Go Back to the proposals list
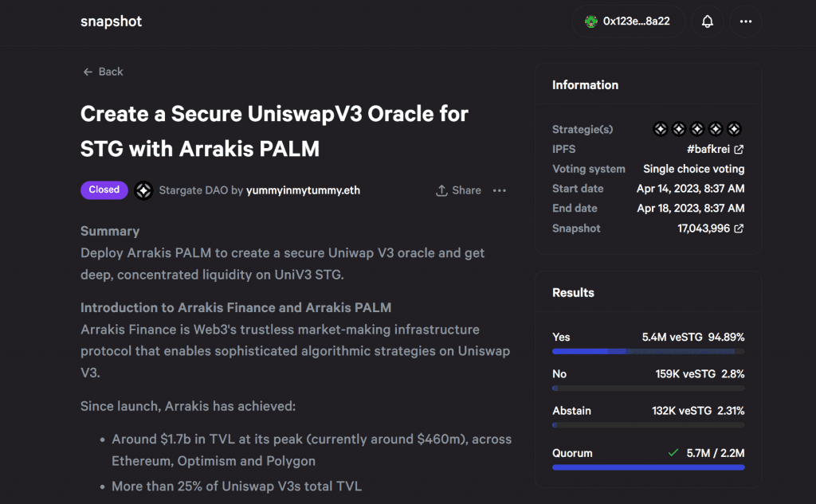816x504 pixels. (x=103, y=72)
